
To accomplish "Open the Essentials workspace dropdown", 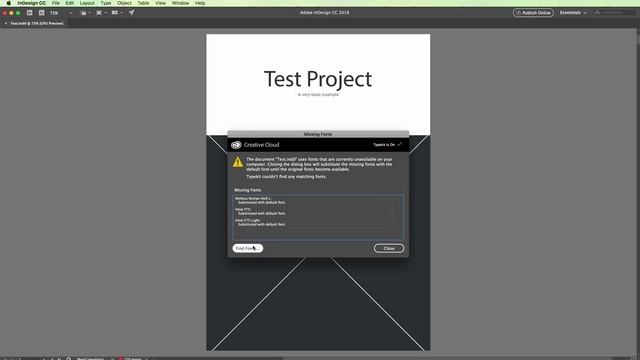I will (x=573, y=13).
